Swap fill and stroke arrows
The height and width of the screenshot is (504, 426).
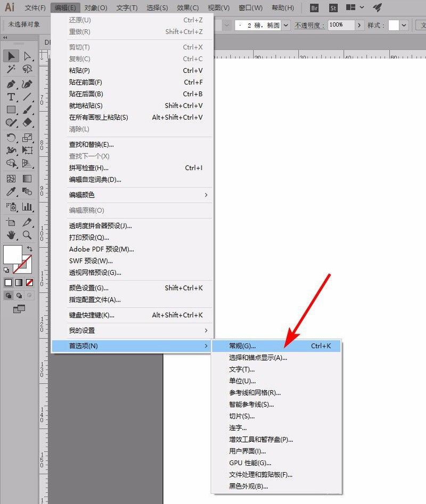click(x=29, y=249)
